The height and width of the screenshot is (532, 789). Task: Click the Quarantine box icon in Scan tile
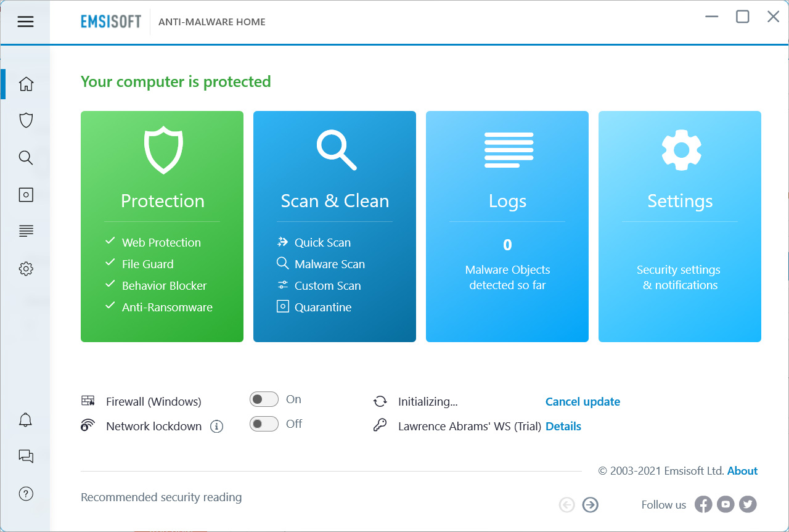[x=283, y=306]
